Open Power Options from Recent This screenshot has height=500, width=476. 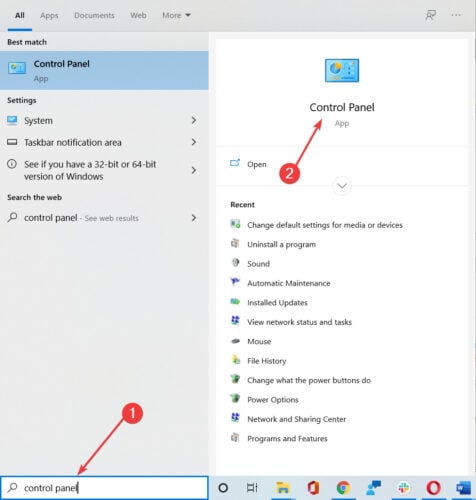273,400
